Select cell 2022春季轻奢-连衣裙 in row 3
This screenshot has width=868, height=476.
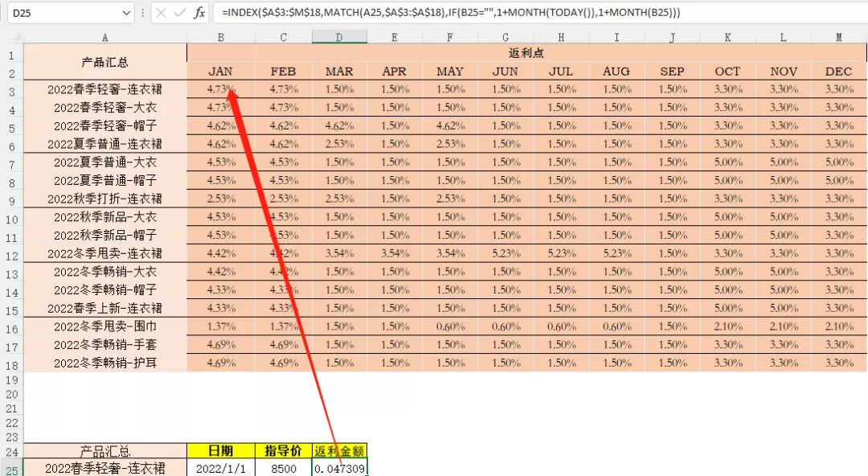tap(104, 89)
